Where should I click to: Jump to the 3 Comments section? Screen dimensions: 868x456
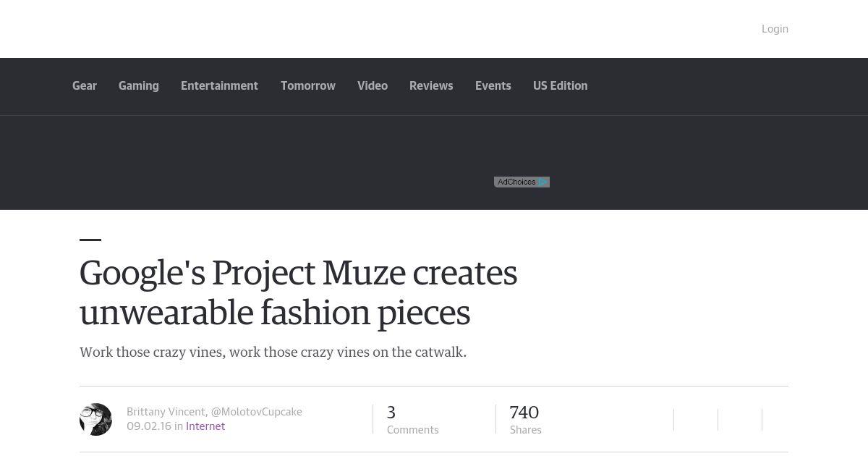pos(412,420)
